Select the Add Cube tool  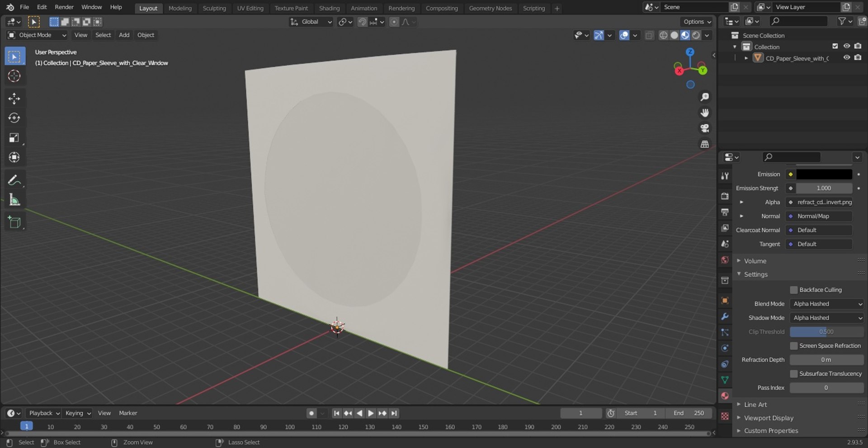pyautogui.click(x=14, y=222)
